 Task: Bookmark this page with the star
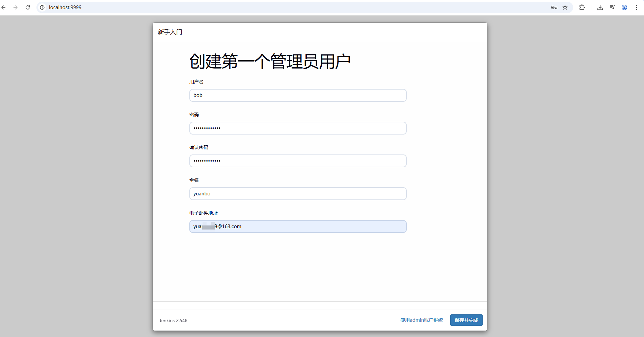click(x=565, y=7)
